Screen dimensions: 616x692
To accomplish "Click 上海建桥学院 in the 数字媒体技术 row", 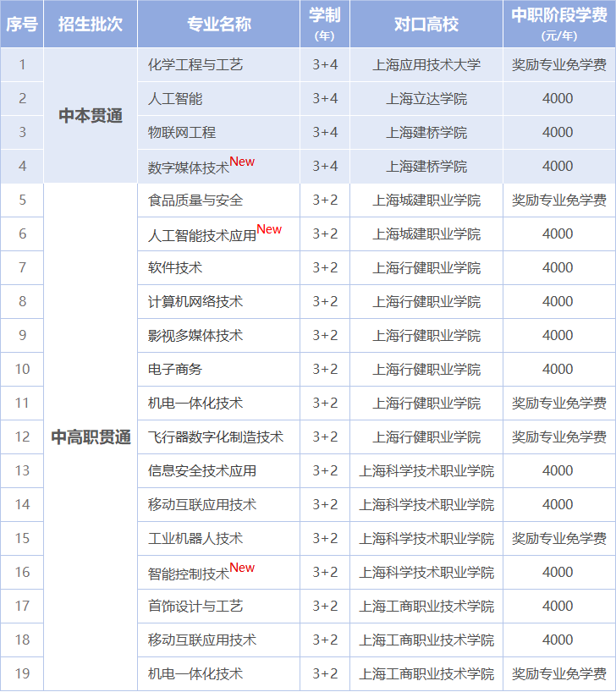I will 426,167.
